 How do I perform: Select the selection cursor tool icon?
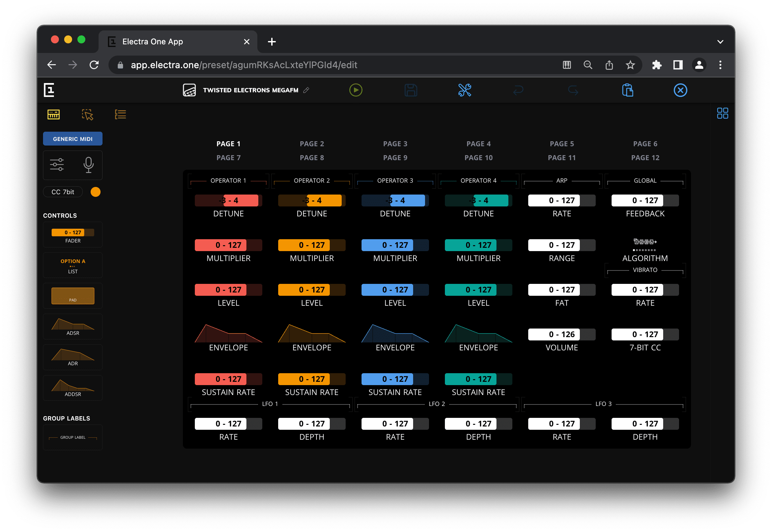tap(87, 114)
